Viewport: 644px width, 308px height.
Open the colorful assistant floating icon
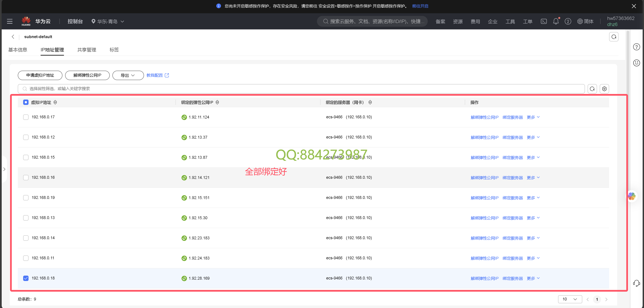coord(632,196)
